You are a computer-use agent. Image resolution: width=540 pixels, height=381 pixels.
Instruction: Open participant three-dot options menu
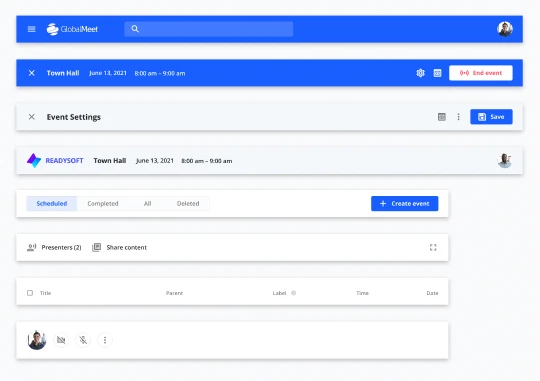(x=105, y=340)
